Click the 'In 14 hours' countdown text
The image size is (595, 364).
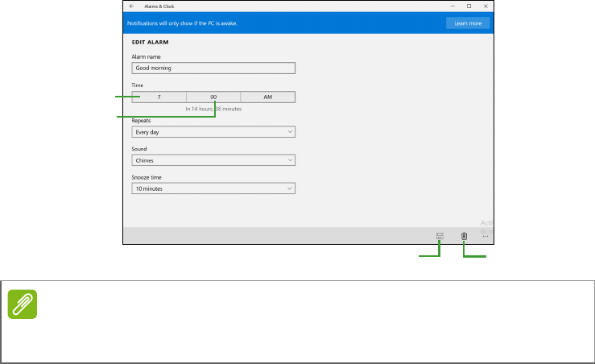[213, 108]
